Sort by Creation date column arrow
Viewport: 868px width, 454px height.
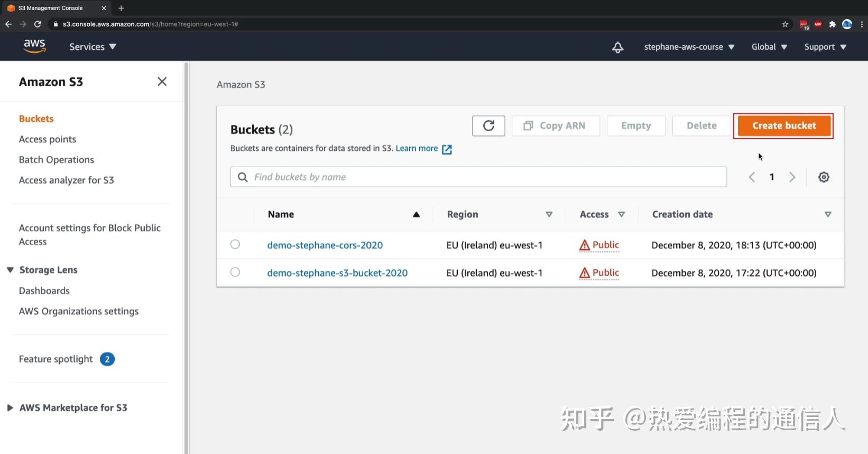tap(828, 214)
